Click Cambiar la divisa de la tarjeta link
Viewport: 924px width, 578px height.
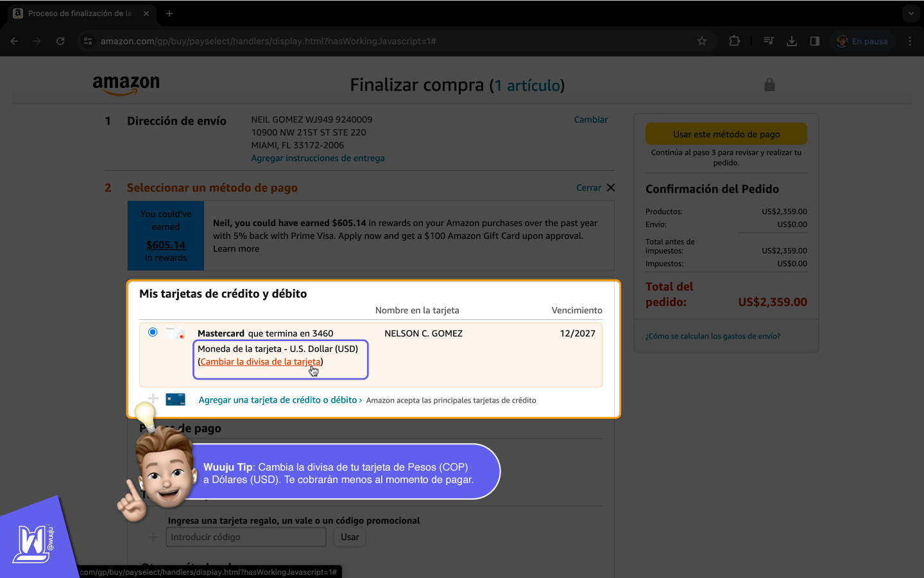pyautogui.click(x=260, y=362)
